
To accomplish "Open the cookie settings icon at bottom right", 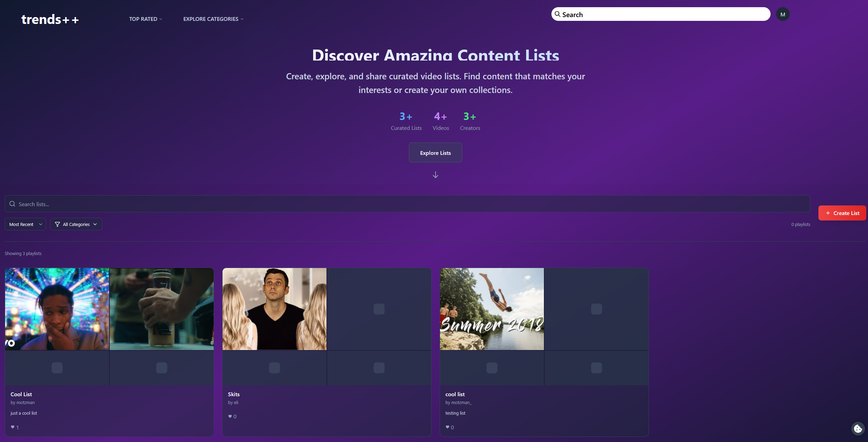I will 858,429.
